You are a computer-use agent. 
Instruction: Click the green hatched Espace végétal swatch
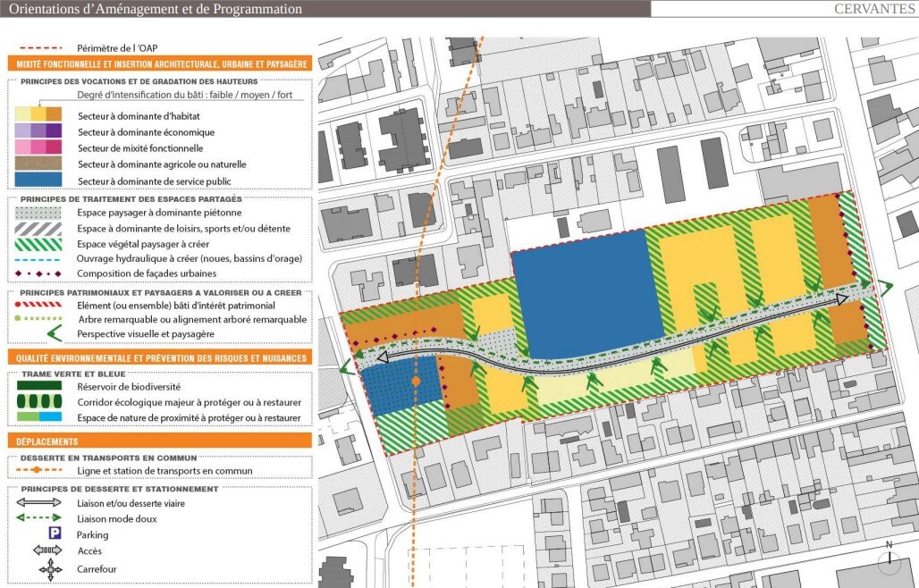38,244
